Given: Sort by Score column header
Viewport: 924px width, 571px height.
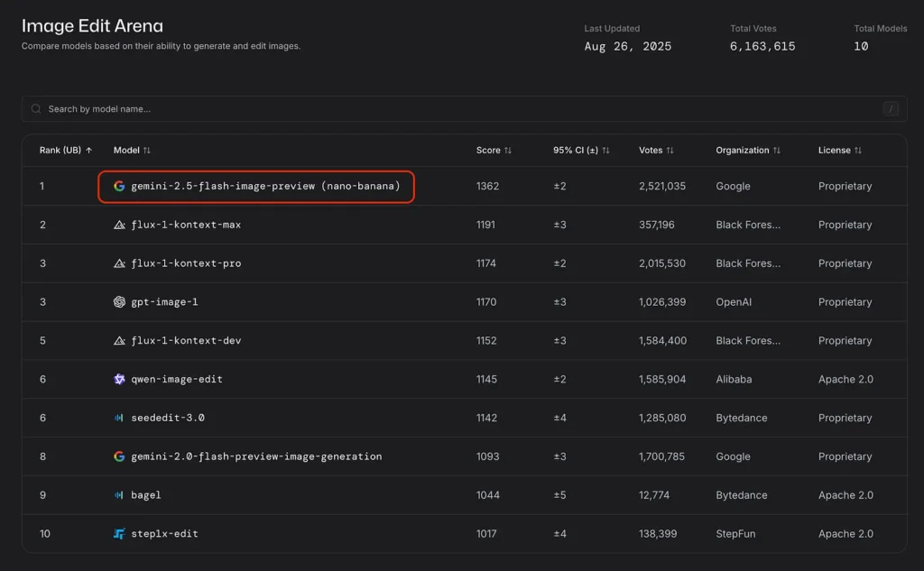Looking at the screenshot, I should (x=494, y=151).
